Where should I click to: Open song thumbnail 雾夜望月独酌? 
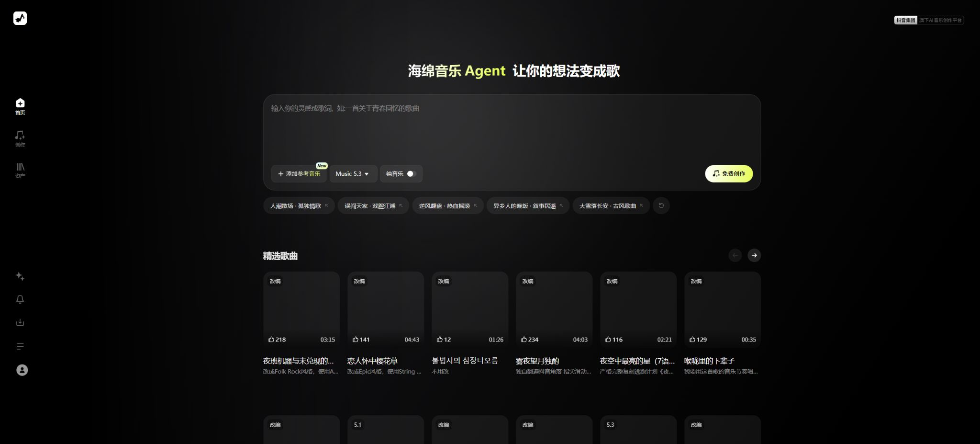554,309
